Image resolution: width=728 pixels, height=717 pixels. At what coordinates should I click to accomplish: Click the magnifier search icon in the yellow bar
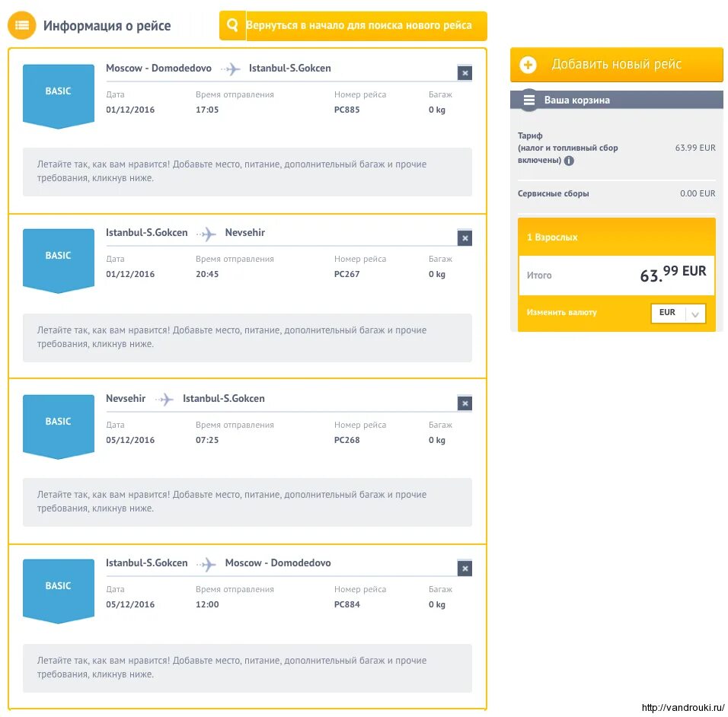[x=232, y=25]
